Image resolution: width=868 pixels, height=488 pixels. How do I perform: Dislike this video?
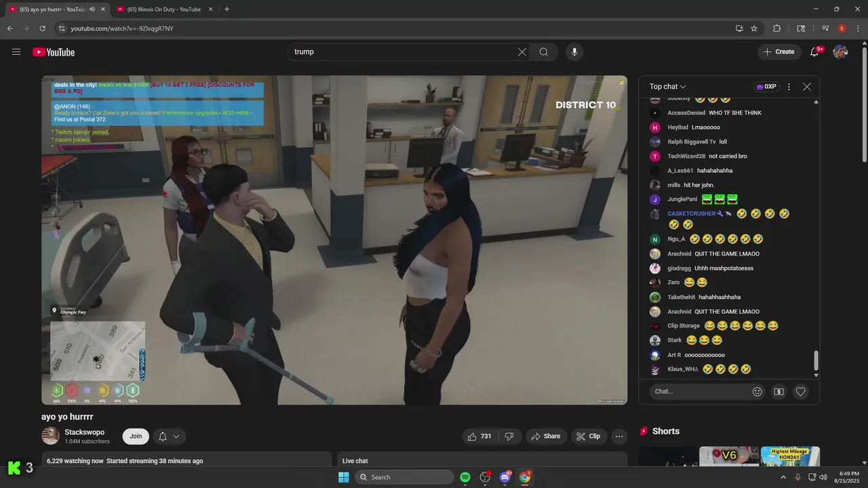(x=509, y=436)
